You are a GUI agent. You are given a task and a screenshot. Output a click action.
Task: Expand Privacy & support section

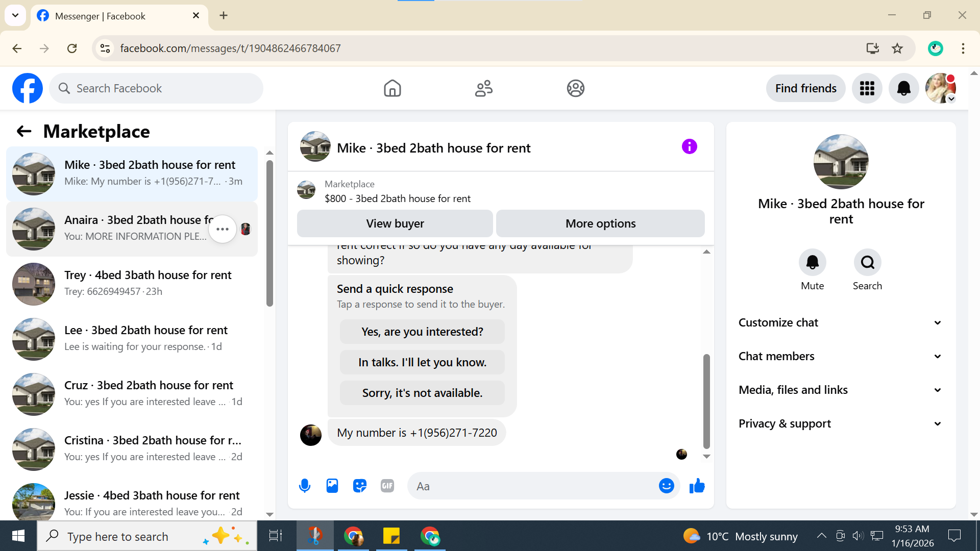click(x=841, y=423)
